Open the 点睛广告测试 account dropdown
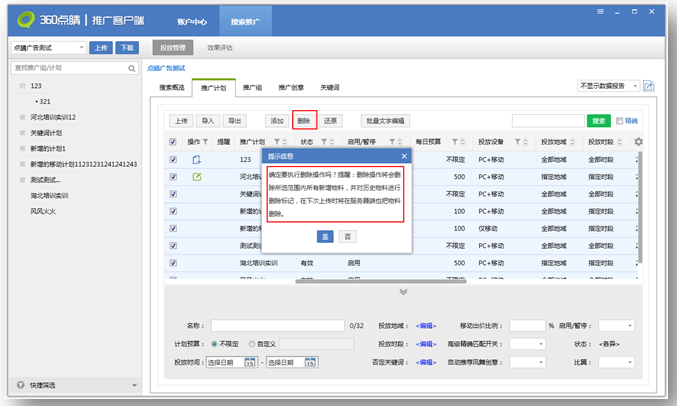The image size is (677, 406). (47, 47)
